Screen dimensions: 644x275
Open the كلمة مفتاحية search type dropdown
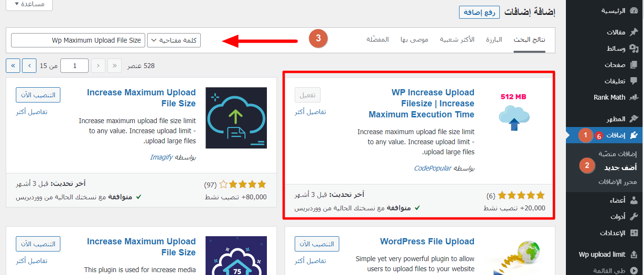pyautogui.click(x=174, y=40)
